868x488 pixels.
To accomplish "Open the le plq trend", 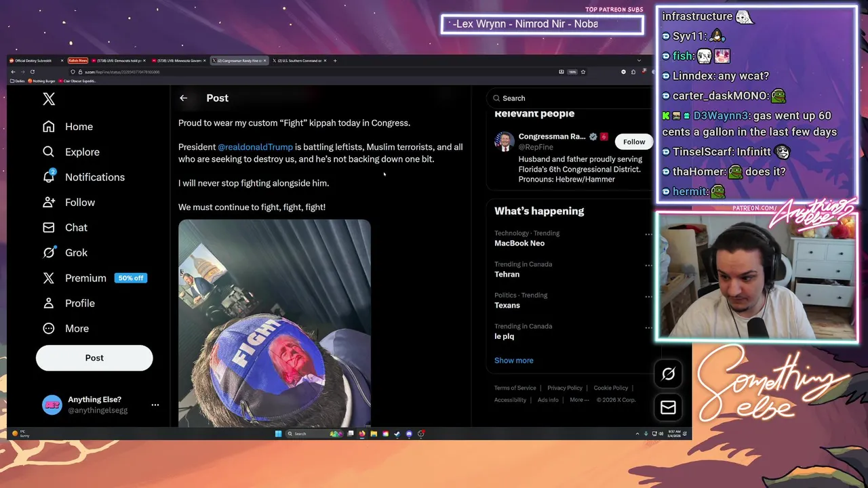I will tap(505, 337).
